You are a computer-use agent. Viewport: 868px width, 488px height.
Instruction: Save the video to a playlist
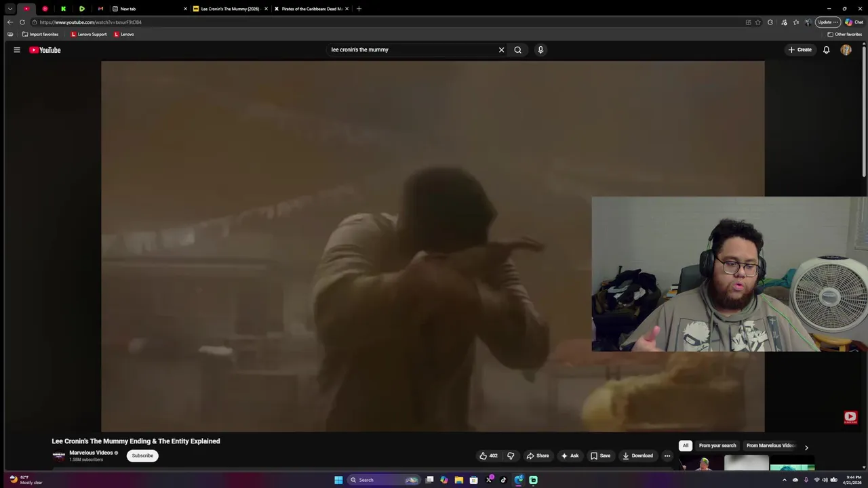[600, 455]
